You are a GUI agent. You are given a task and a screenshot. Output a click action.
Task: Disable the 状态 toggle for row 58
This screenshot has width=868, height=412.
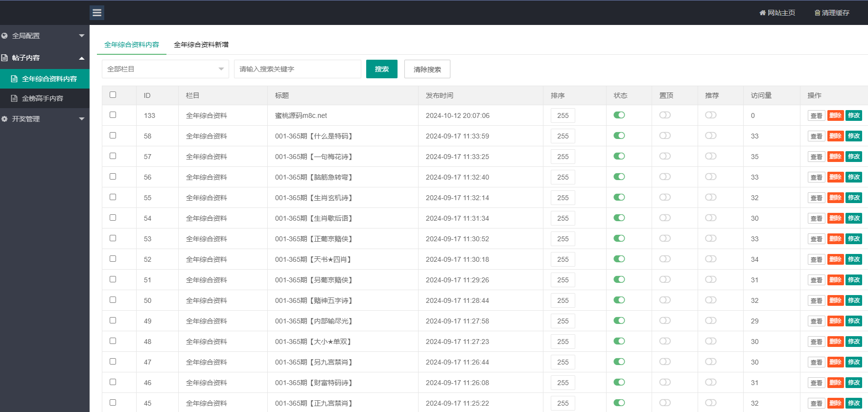pos(619,136)
